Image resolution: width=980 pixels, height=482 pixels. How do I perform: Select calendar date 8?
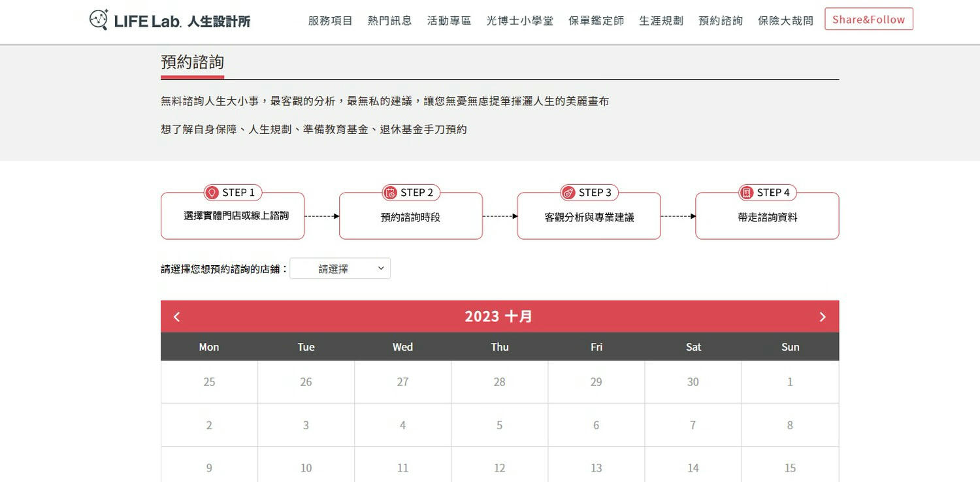(790, 425)
